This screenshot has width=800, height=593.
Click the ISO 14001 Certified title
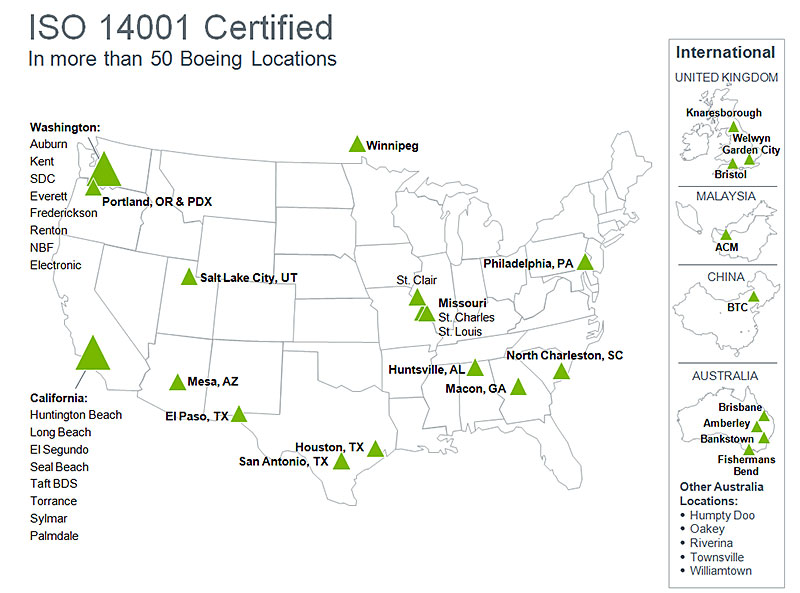pos(181,27)
